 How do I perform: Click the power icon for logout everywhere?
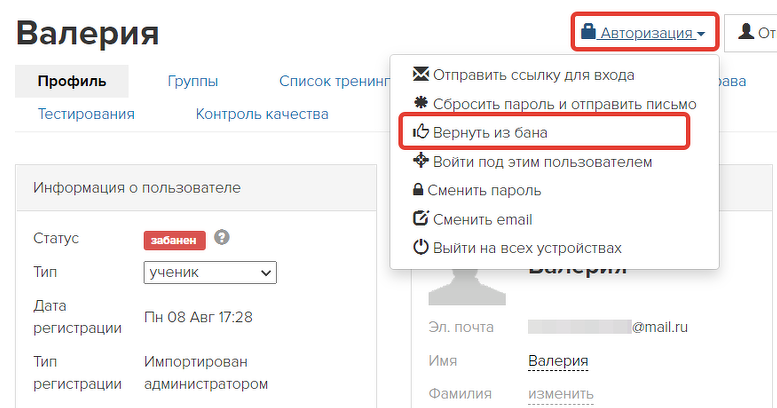(421, 247)
